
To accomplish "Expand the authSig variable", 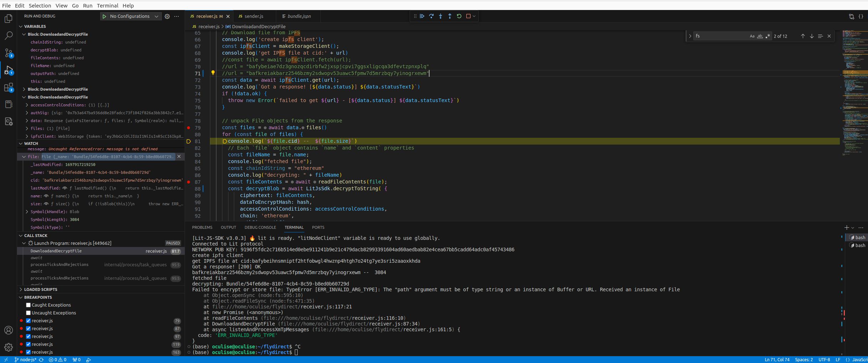I will (27, 113).
